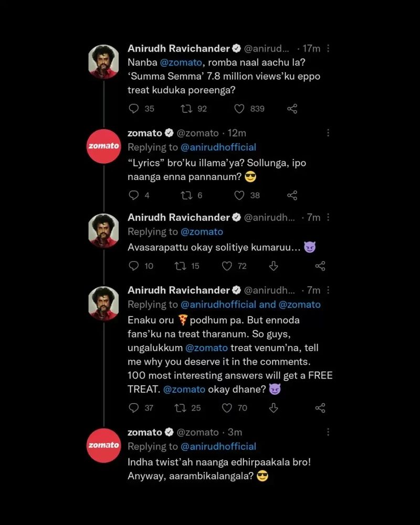Like zomato's tweet with 38 likes

(x=239, y=195)
